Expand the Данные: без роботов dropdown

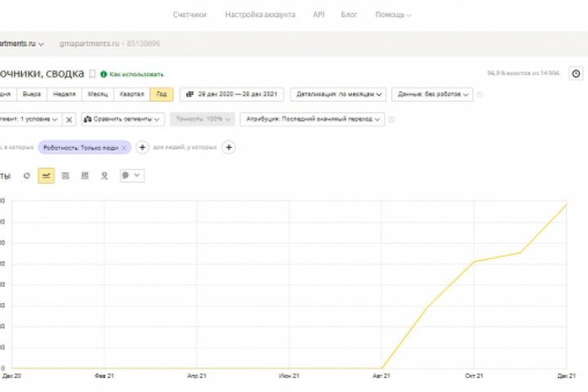432,94
